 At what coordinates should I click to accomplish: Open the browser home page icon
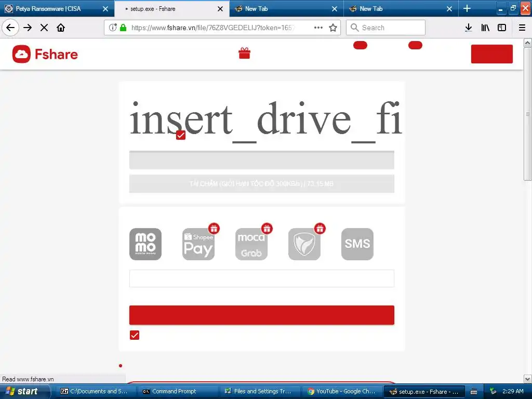pos(61,28)
